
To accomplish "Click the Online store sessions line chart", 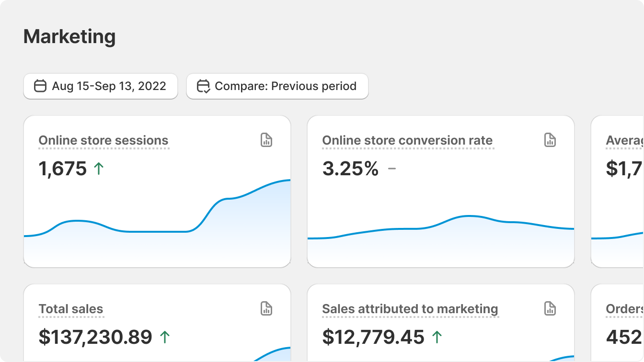I will [x=157, y=223].
